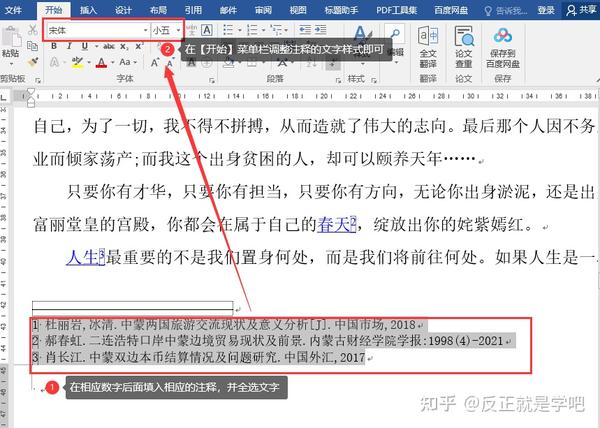600x428 pixels.
Task: Open the font size dropdown arrow (小五)
Action: pyautogui.click(x=178, y=30)
